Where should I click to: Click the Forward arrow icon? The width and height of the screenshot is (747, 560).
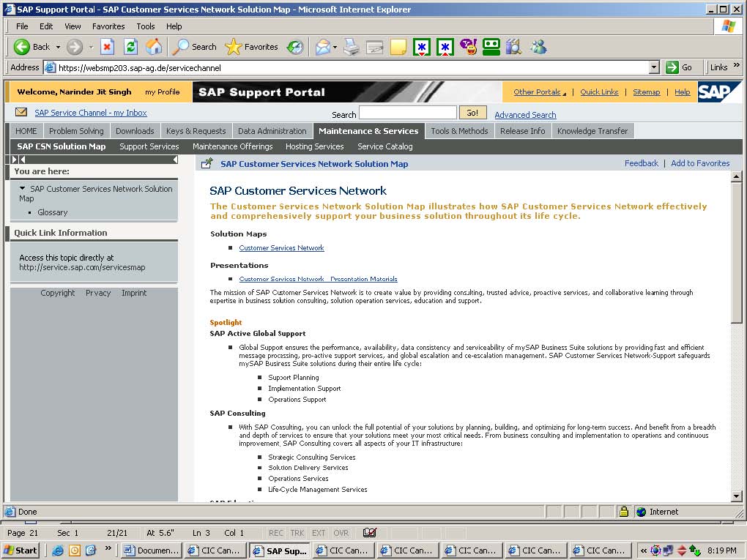pos(74,47)
